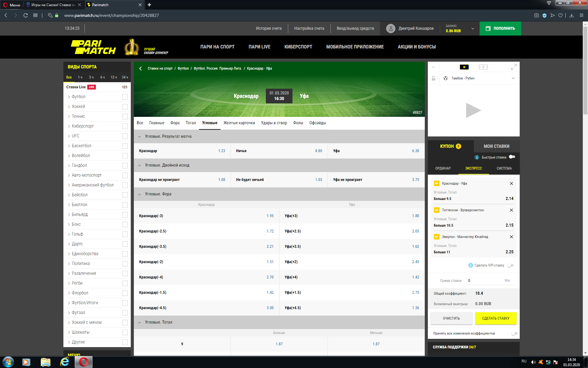
Task: Click the lock icon beside Тамбов - Рубин
Action: point(434,78)
